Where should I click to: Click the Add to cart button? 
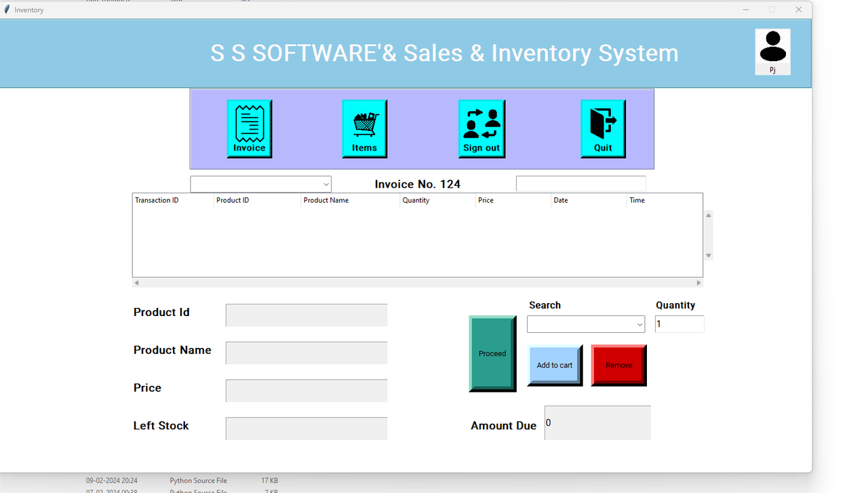pos(555,366)
